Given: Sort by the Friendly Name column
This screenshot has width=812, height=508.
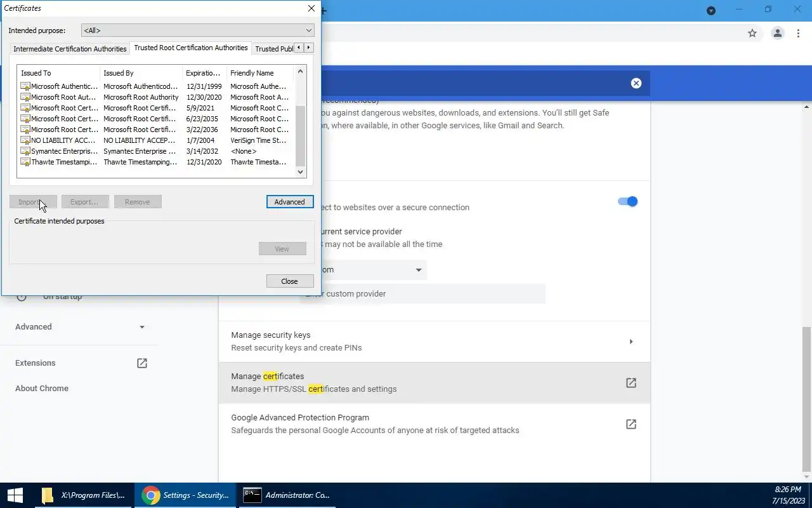Looking at the screenshot, I should (x=260, y=73).
